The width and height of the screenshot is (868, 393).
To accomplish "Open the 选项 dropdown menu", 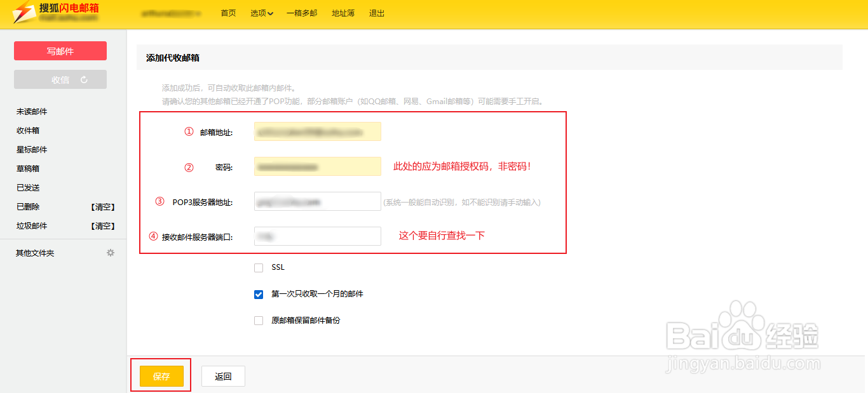I will point(261,13).
